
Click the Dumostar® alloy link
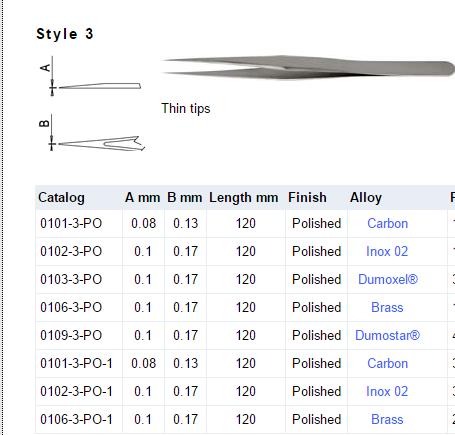tap(387, 335)
